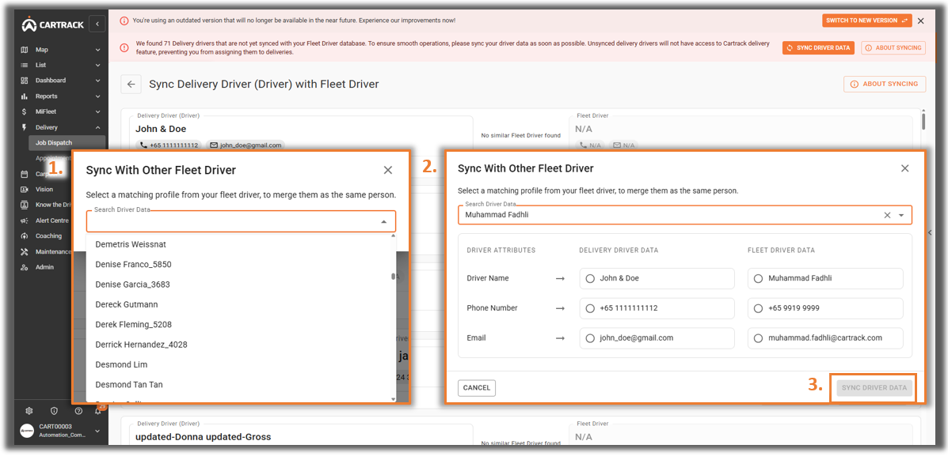Select phone number +65 1111111112 radio
Viewport: 948px width, 456px height.
591,308
